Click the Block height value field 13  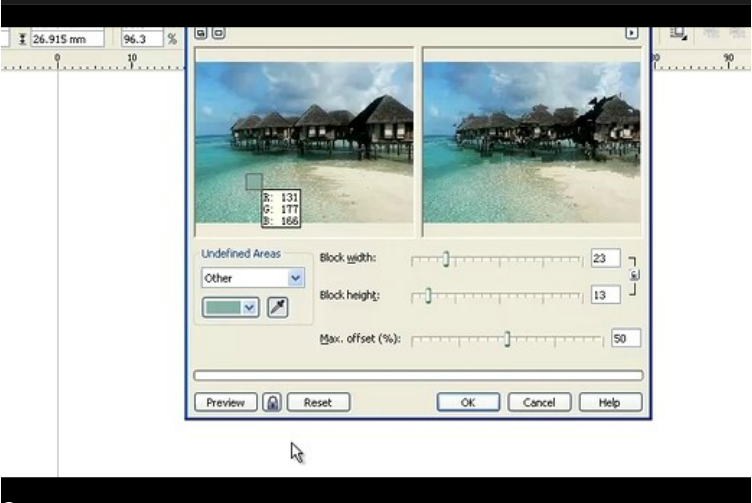click(605, 295)
